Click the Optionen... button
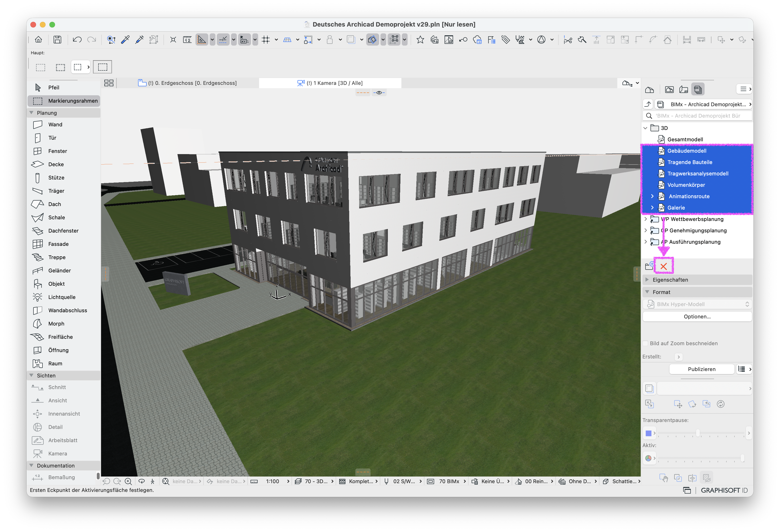 [697, 317]
